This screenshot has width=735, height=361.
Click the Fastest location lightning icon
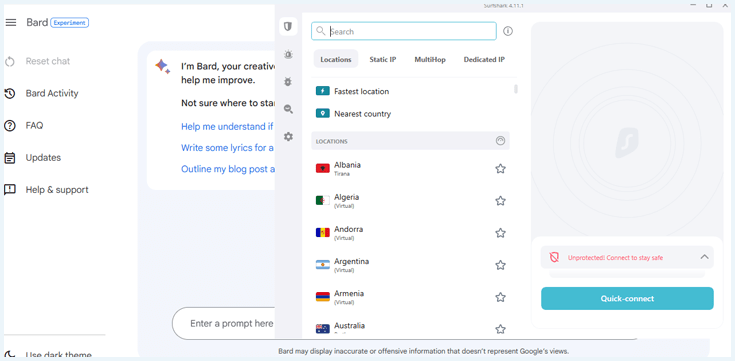tap(322, 91)
